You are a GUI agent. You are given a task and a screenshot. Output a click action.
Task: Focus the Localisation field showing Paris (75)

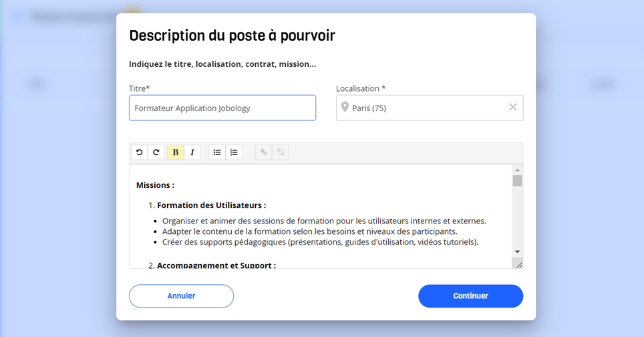pyautogui.click(x=430, y=108)
